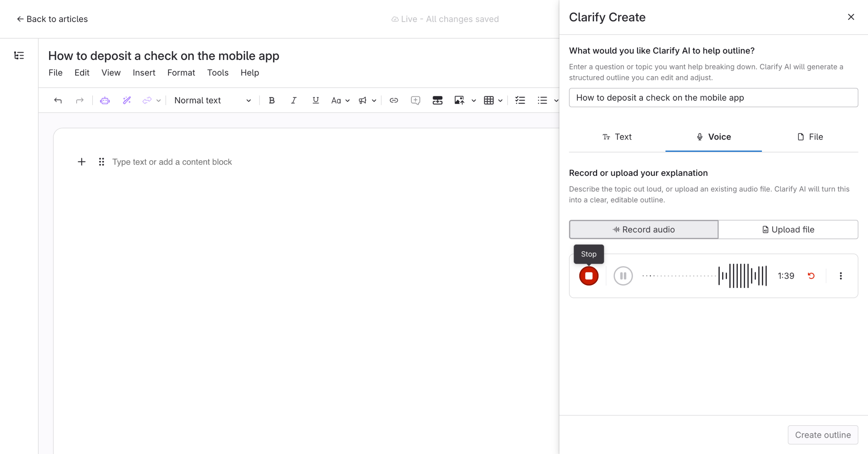Stop the audio recording
Viewport: 868px width, 454px height.
coord(589,276)
